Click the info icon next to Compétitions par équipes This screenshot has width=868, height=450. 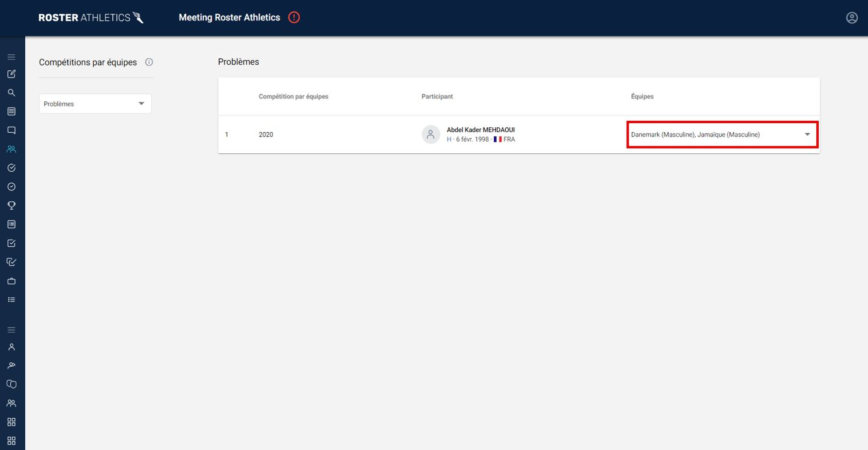[x=149, y=62]
